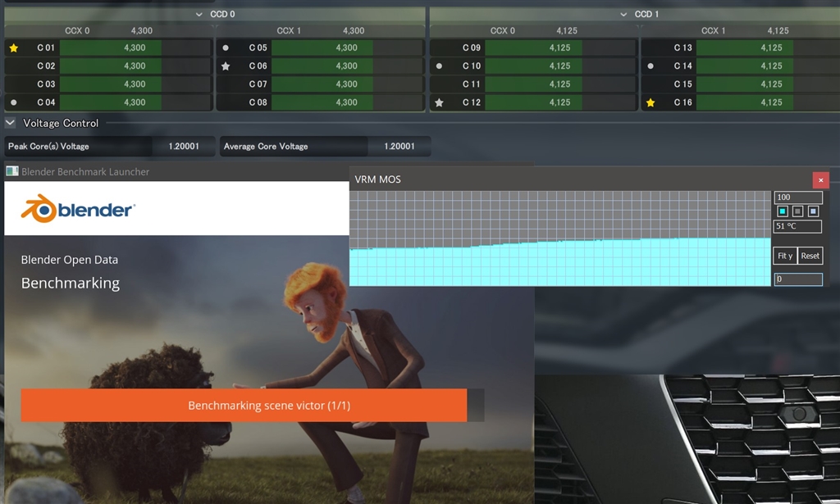The width and height of the screenshot is (840, 504).
Task: Toggle the light blue graph style box in VRM MOS
Action: pos(813,211)
